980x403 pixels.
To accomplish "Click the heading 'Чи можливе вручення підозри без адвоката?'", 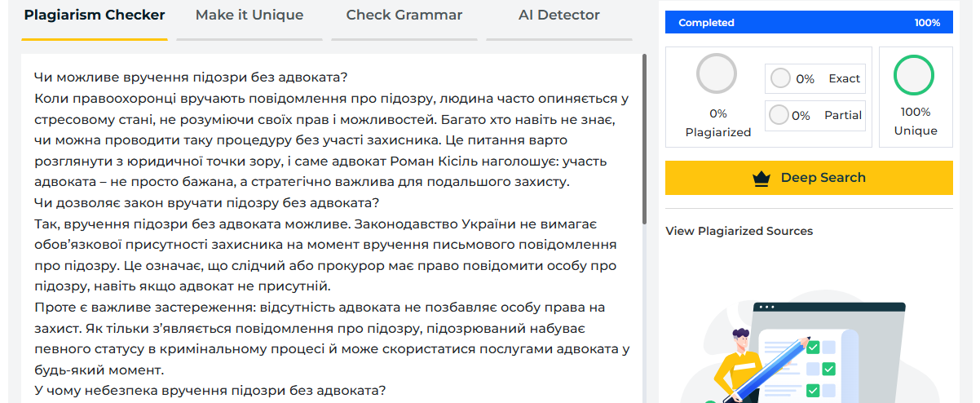I will [x=191, y=77].
